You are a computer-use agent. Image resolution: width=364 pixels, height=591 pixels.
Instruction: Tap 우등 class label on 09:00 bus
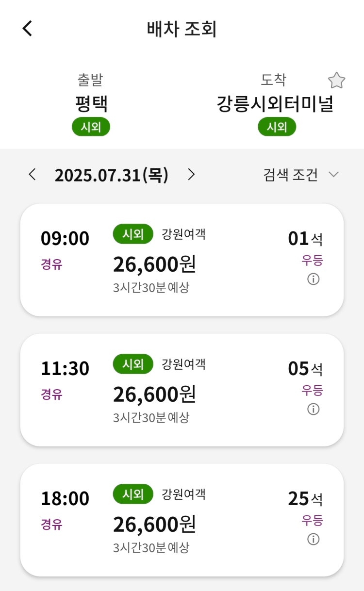pos(312,261)
